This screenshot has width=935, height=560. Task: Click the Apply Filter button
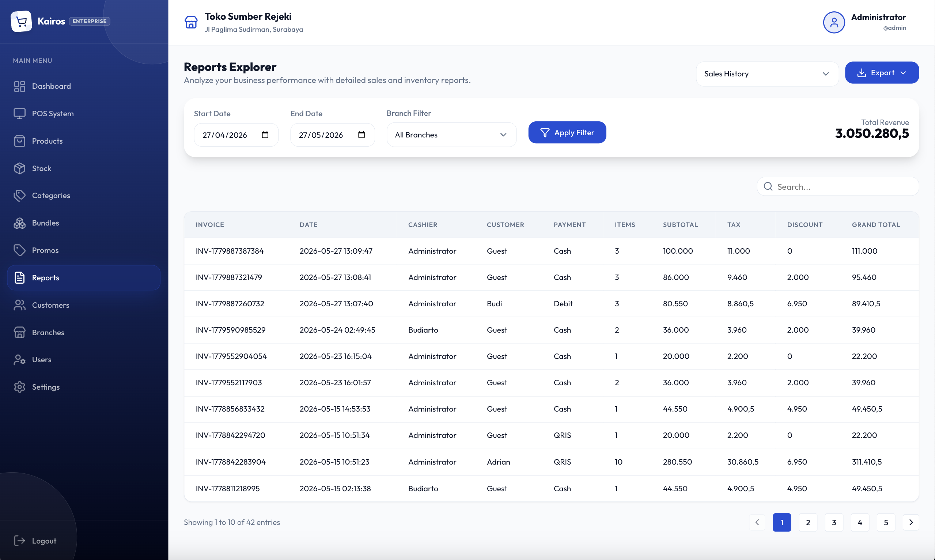tap(567, 132)
